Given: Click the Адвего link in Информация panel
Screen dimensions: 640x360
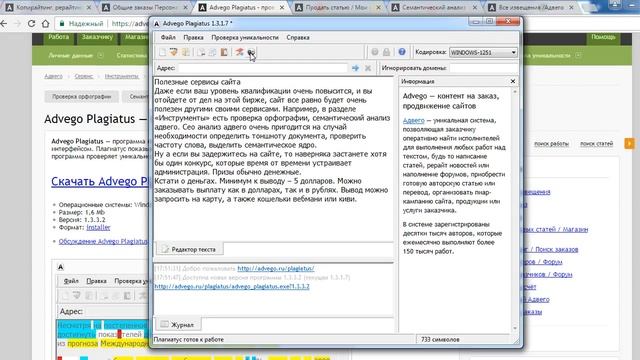Looking at the screenshot, I should pos(413,120).
